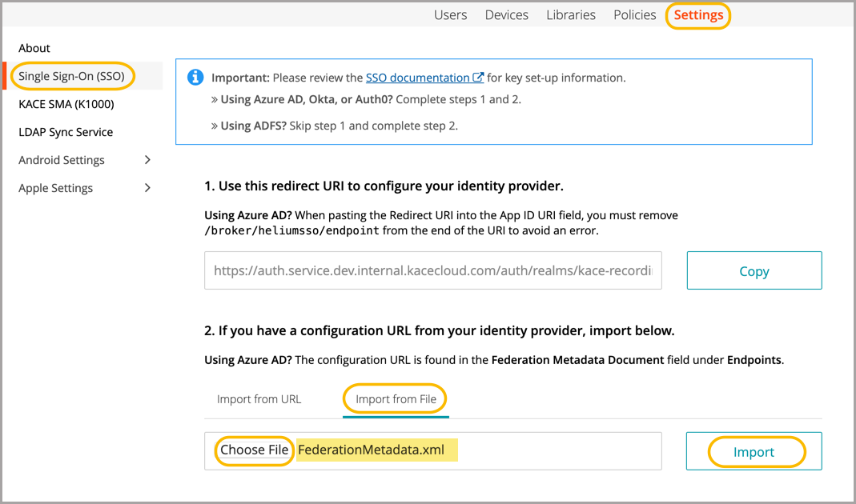Open the Users tab
Image resolution: width=856 pixels, height=504 pixels.
click(450, 15)
